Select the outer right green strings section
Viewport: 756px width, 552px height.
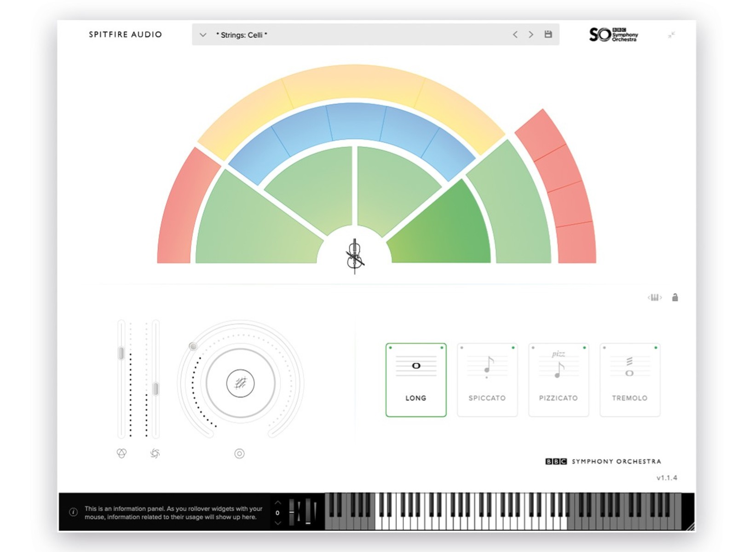coord(515,207)
